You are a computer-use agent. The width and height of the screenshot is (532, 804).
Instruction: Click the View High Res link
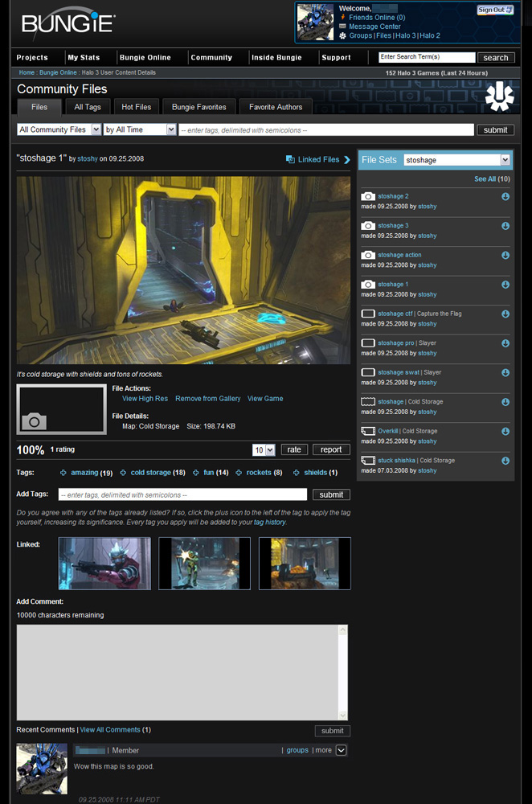(145, 399)
